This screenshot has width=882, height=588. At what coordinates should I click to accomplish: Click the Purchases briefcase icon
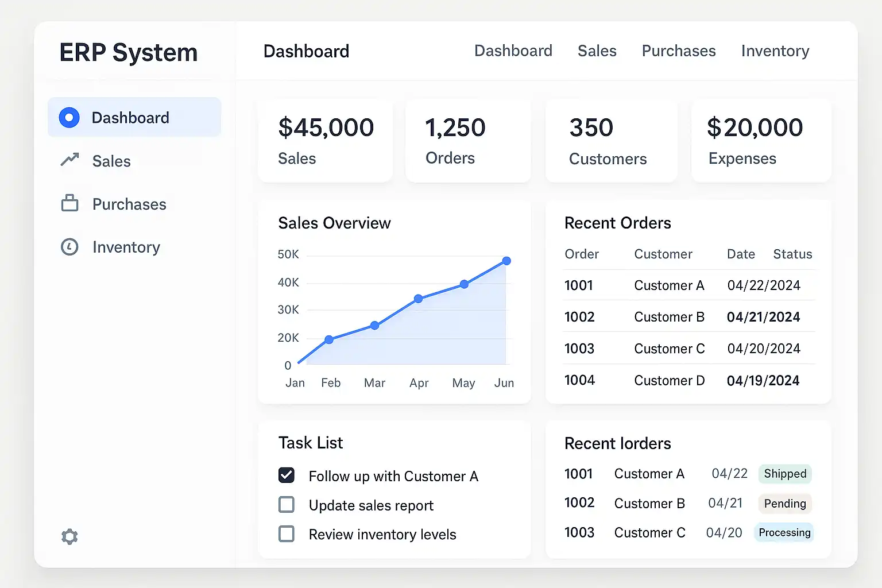[69, 203]
